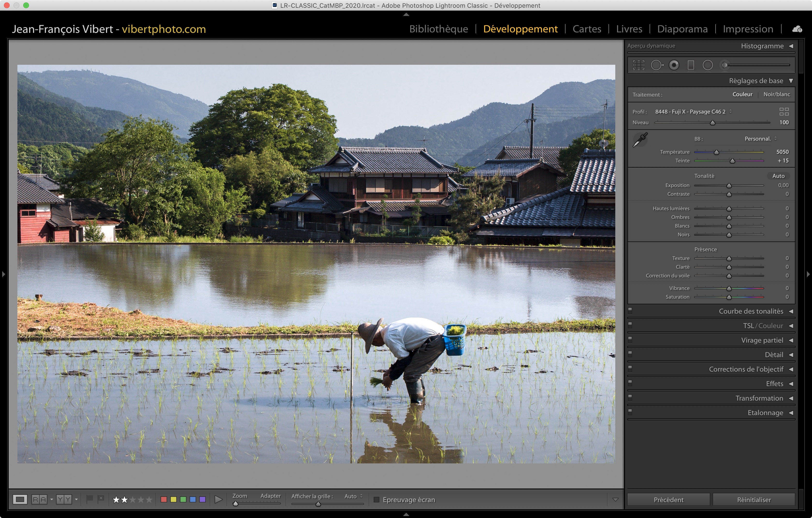The width and height of the screenshot is (812, 518).
Task: Select the Graduated Filter tool
Action: point(691,65)
